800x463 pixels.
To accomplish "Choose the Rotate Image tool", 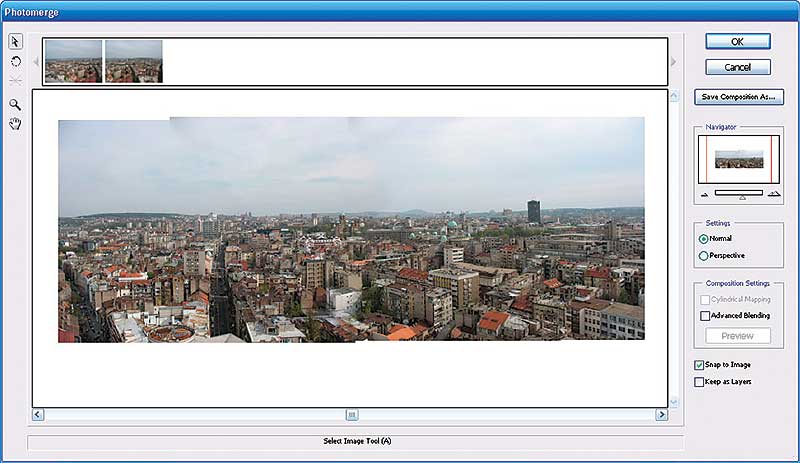I will point(15,62).
